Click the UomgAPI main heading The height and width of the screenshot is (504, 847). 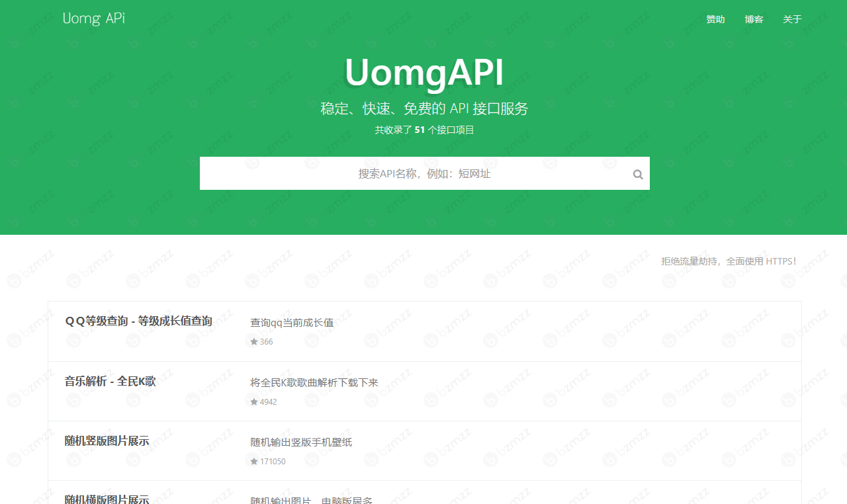click(424, 73)
